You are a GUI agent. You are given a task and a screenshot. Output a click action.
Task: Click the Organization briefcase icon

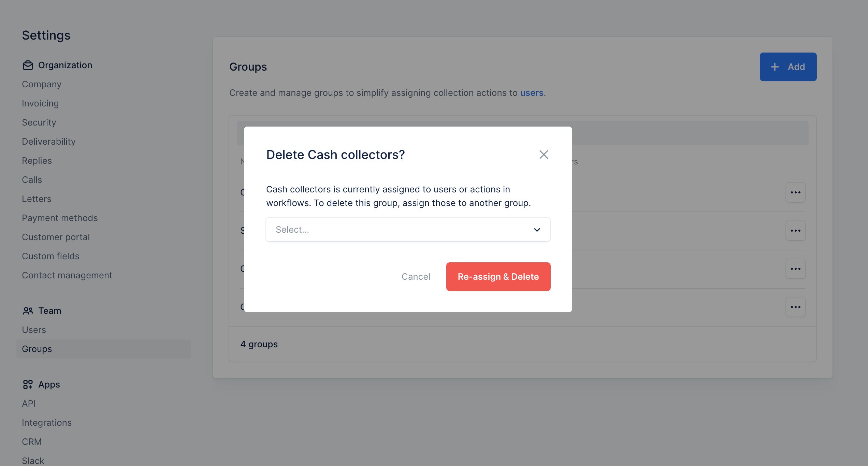point(28,65)
